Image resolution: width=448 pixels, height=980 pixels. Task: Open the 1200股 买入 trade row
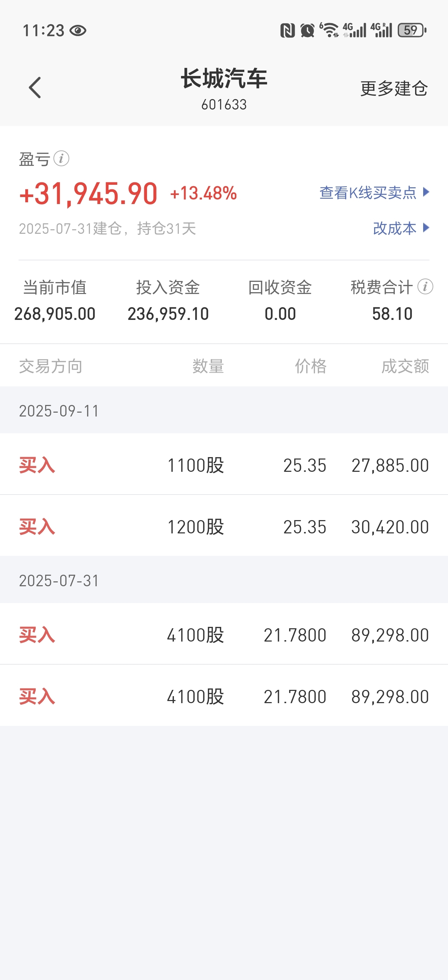(x=224, y=526)
